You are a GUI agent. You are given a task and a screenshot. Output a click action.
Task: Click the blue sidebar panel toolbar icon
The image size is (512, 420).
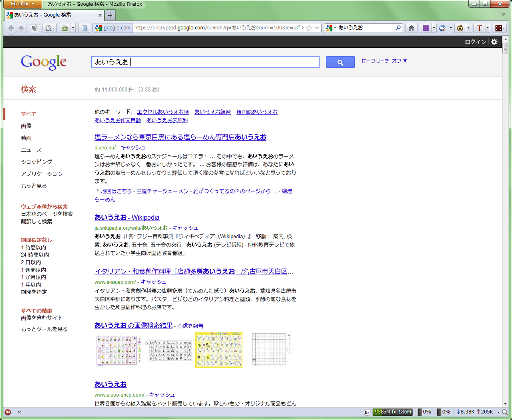click(x=84, y=28)
